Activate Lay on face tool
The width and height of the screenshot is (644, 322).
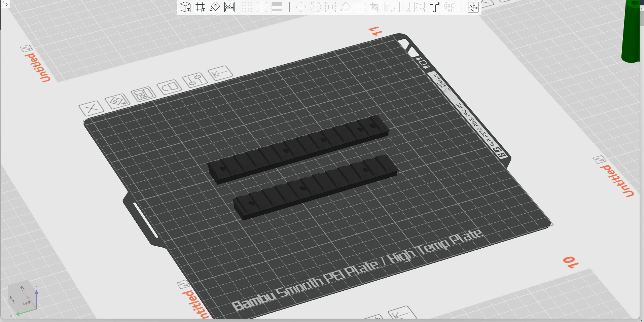point(345,7)
